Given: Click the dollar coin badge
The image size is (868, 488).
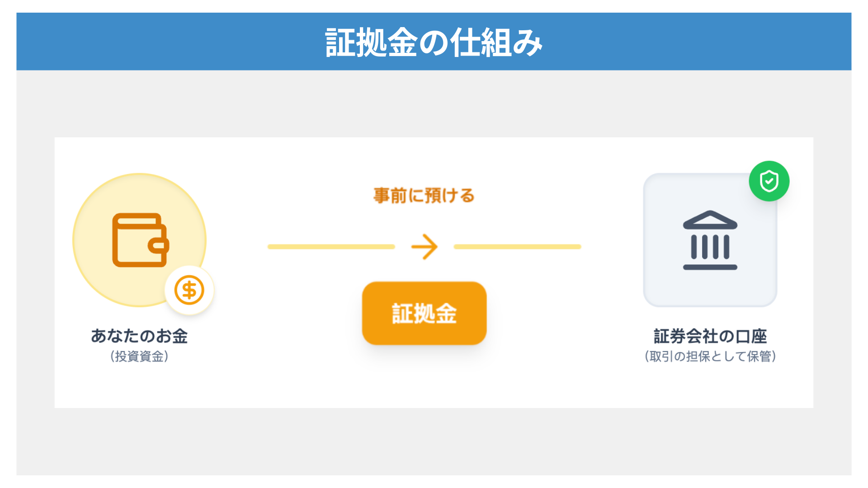Looking at the screenshot, I should (189, 290).
